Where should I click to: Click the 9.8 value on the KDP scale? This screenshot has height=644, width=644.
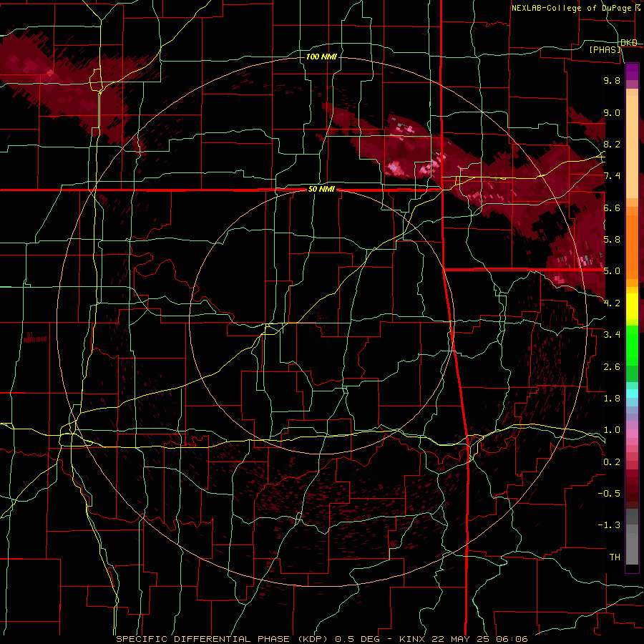click(x=612, y=81)
